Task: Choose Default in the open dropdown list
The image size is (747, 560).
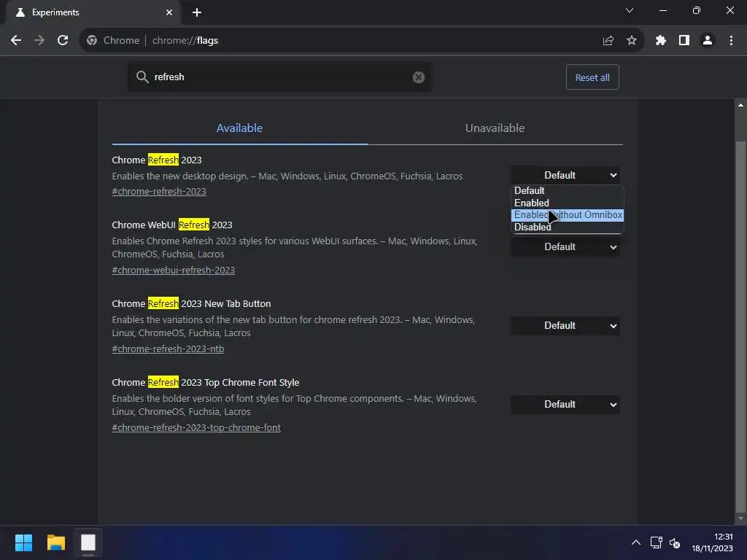Action: 567,190
